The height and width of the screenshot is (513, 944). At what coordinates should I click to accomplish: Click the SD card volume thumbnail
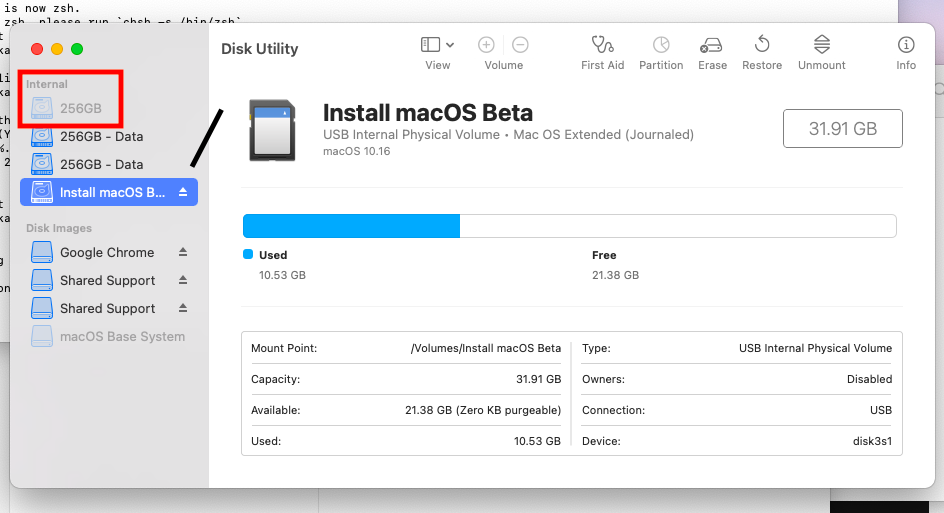(272, 129)
